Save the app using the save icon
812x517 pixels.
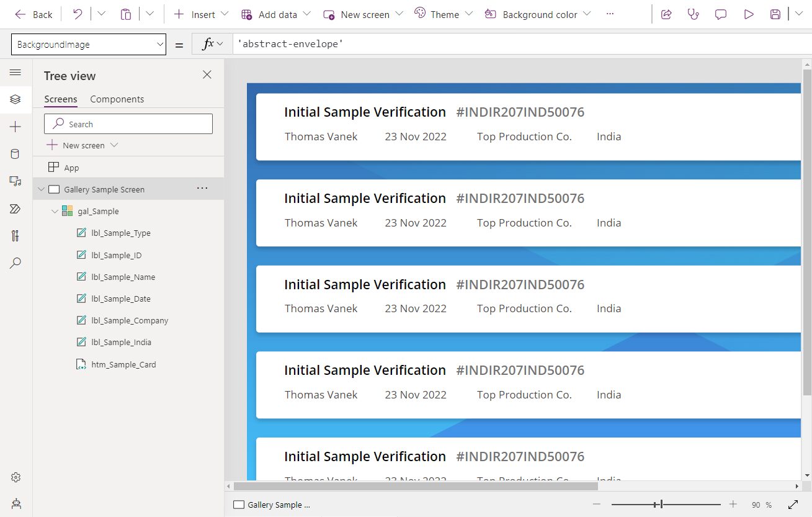(x=775, y=14)
